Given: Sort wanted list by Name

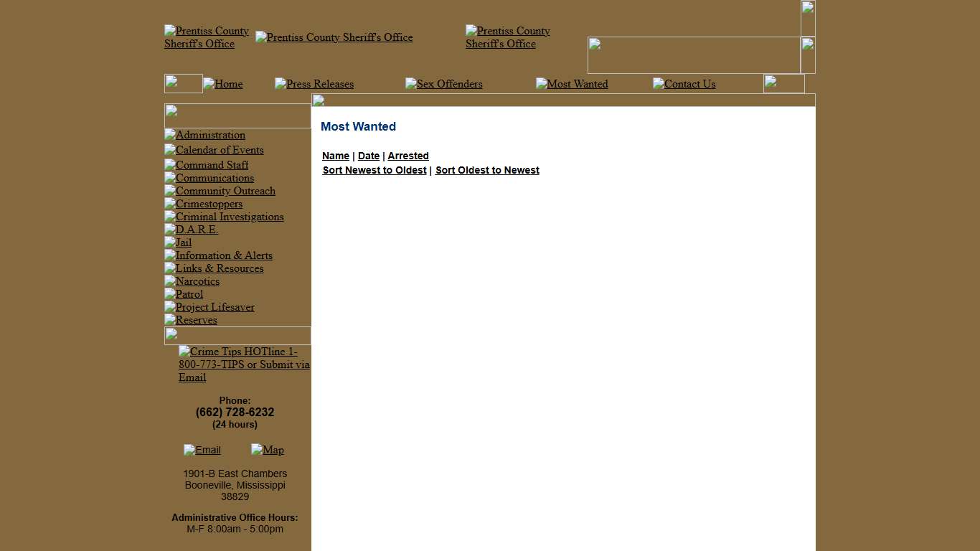Looking at the screenshot, I should 335,156.
